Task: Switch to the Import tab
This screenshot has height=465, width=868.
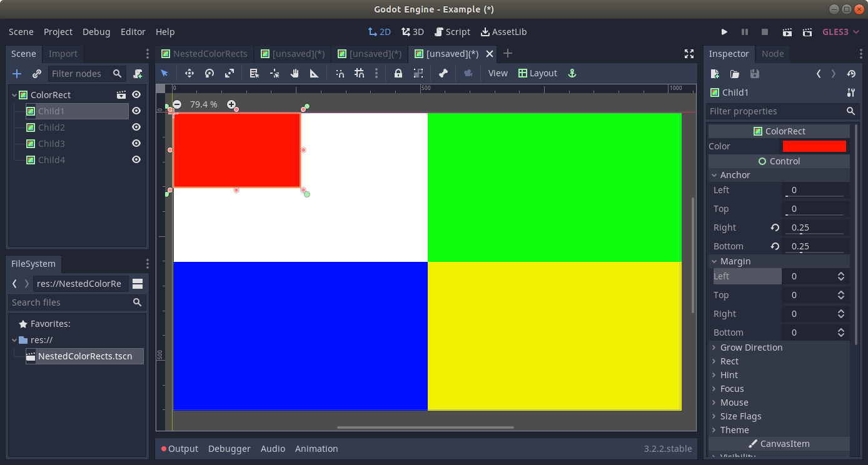Action: point(63,54)
